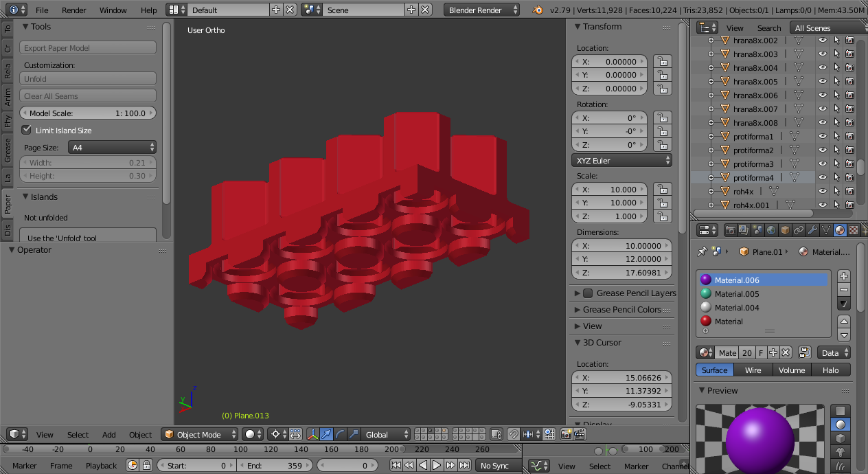Open the XYZ Euler rotation mode dropdown
Viewport: 868px width, 474px height.
tap(621, 160)
